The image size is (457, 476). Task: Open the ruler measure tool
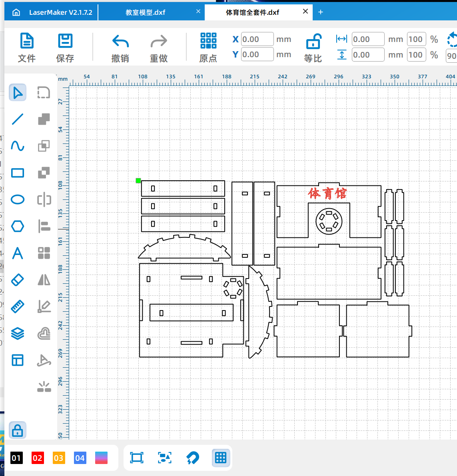pyautogui.click(x=18, y=307)
